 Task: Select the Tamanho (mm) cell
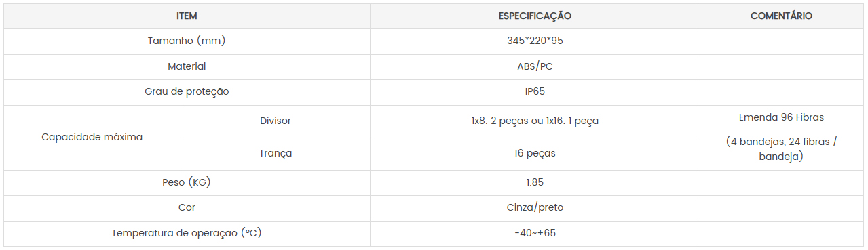pyautogui.click(x=187, y=41)
